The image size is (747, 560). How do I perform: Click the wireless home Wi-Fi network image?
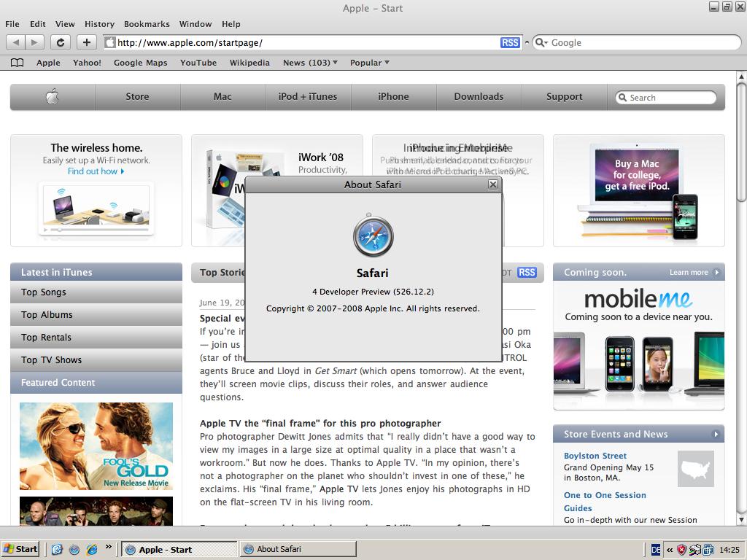[96, 208]
